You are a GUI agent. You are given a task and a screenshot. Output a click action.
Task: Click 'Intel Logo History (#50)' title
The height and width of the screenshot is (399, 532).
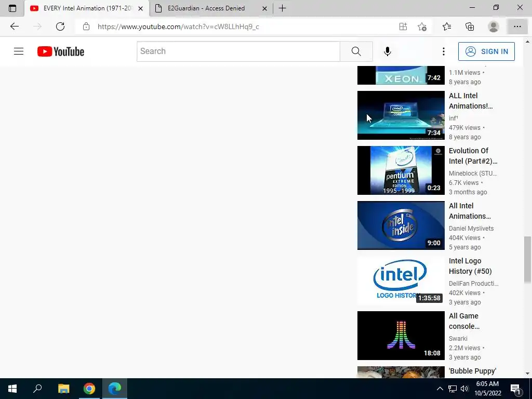coord(470,266)
